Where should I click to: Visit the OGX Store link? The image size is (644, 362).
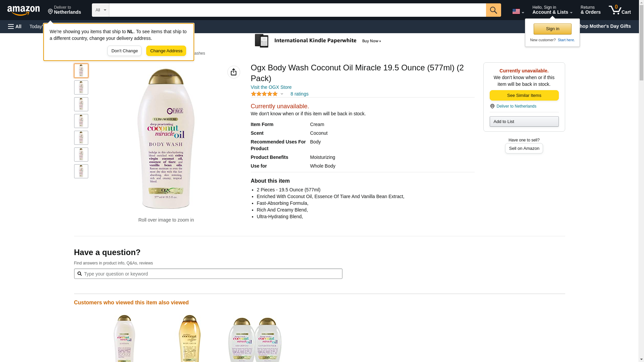[271, 87]
